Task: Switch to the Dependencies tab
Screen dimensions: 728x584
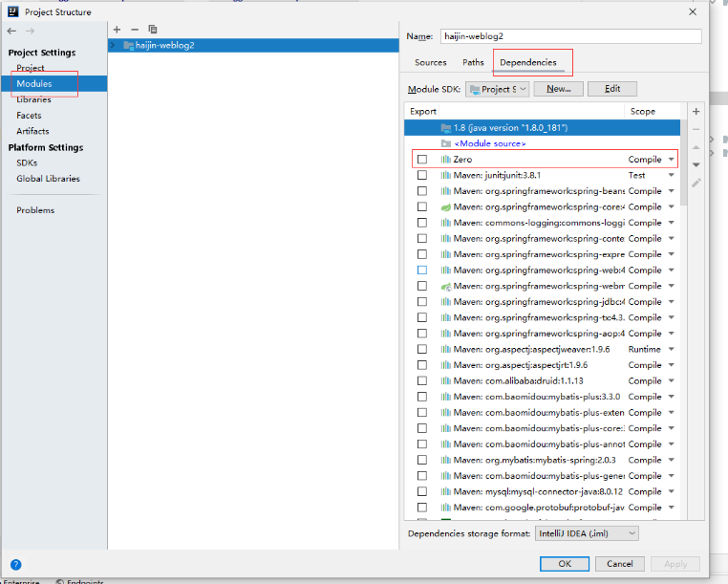Action: [528, 62]
